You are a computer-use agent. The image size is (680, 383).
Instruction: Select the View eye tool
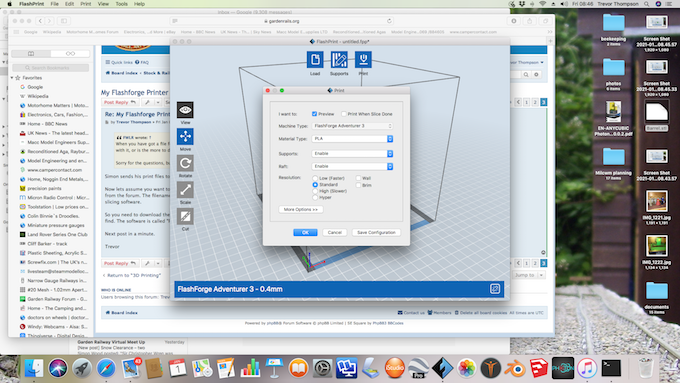pos(185,110)
